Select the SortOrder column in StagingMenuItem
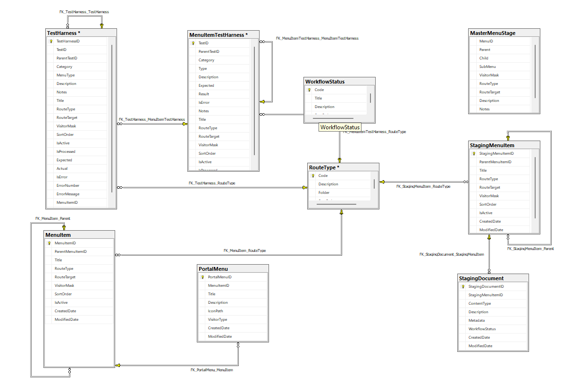Screen dimensions: 563x392 point(500,205)
